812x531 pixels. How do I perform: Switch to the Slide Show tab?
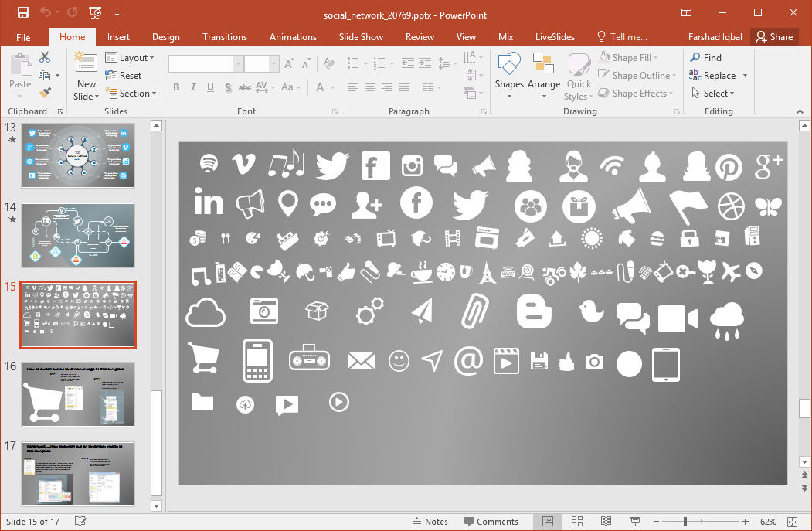click(361, 37)
